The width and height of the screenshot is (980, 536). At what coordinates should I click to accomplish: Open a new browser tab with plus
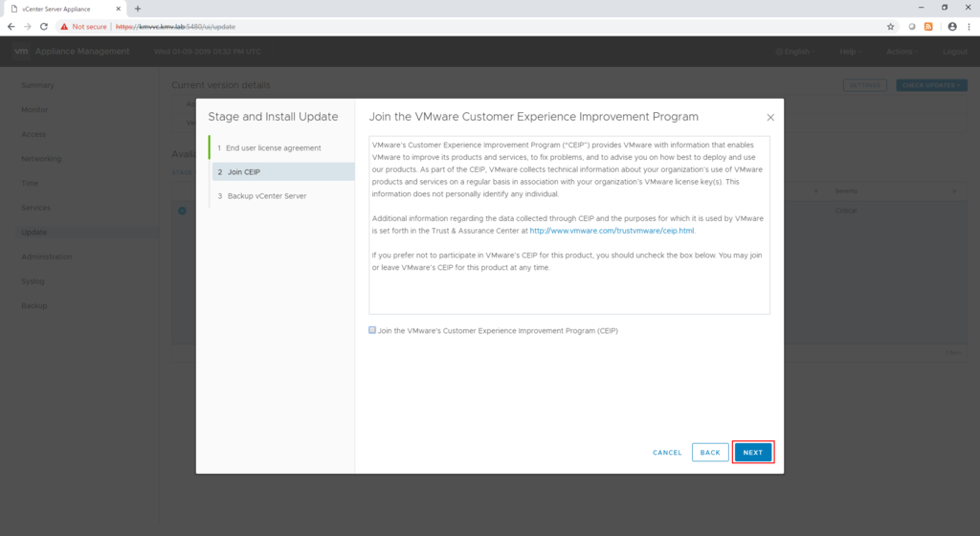coord(138,9)
